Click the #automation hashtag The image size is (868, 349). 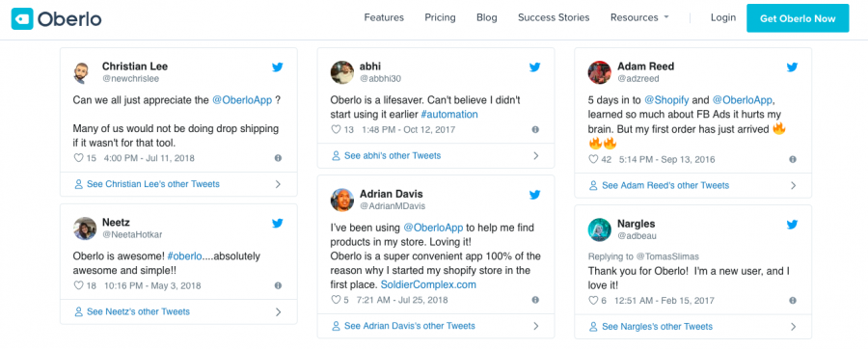pos(448,115)
